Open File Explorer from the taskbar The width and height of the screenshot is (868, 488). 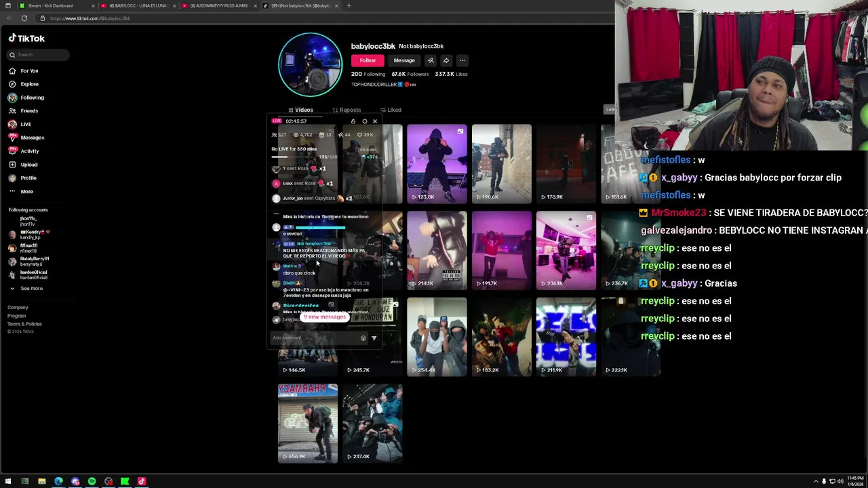click(x=41, y=481)
